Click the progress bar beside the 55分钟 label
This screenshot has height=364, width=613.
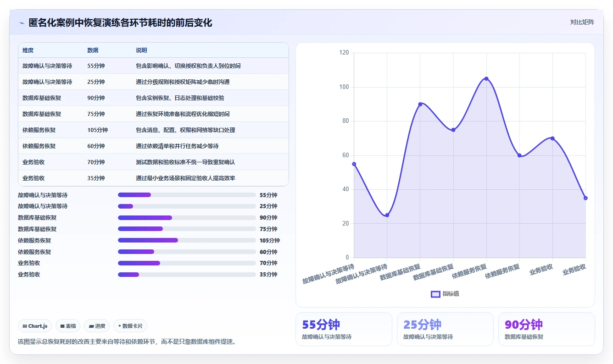[187, 195]
